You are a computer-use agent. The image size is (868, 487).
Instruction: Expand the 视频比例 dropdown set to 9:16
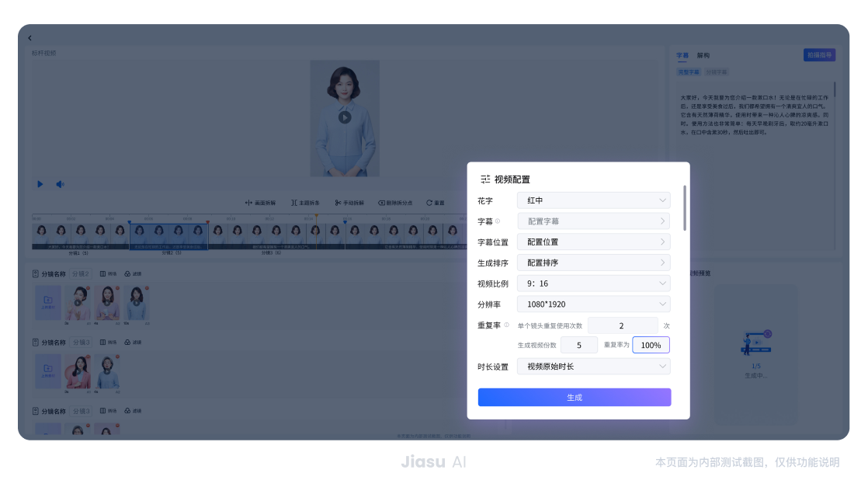pos(593,284)
